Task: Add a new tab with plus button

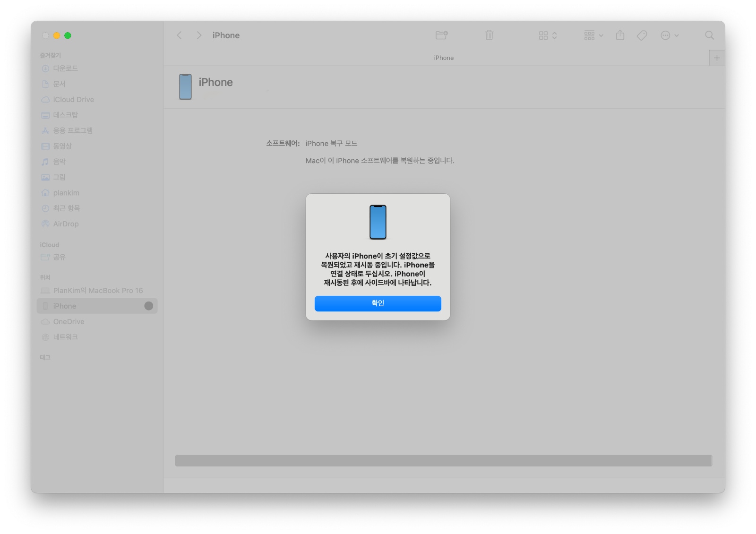Action: point(717,58)
